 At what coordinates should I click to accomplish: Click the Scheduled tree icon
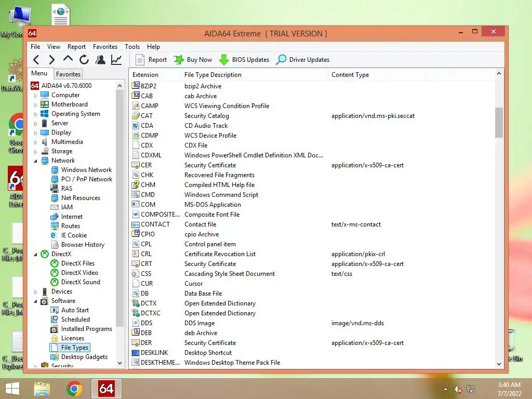(x=54, y=320)
